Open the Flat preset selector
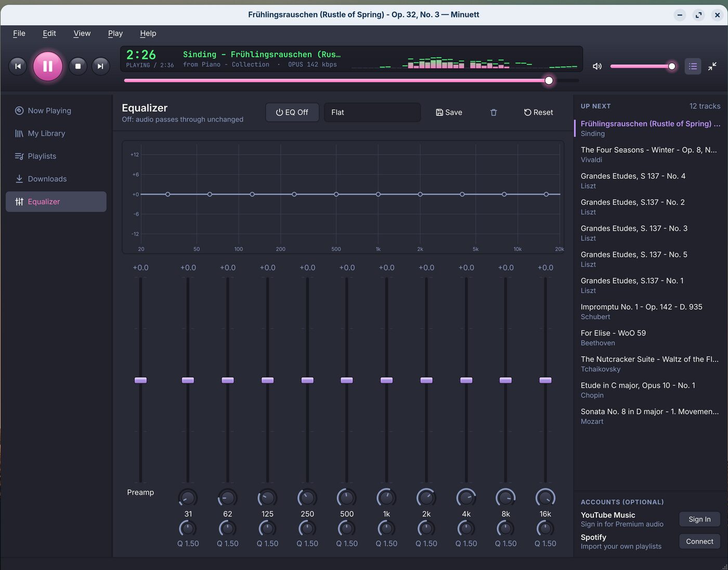Screen dimensions: 728x570 (x=372, y=112)
